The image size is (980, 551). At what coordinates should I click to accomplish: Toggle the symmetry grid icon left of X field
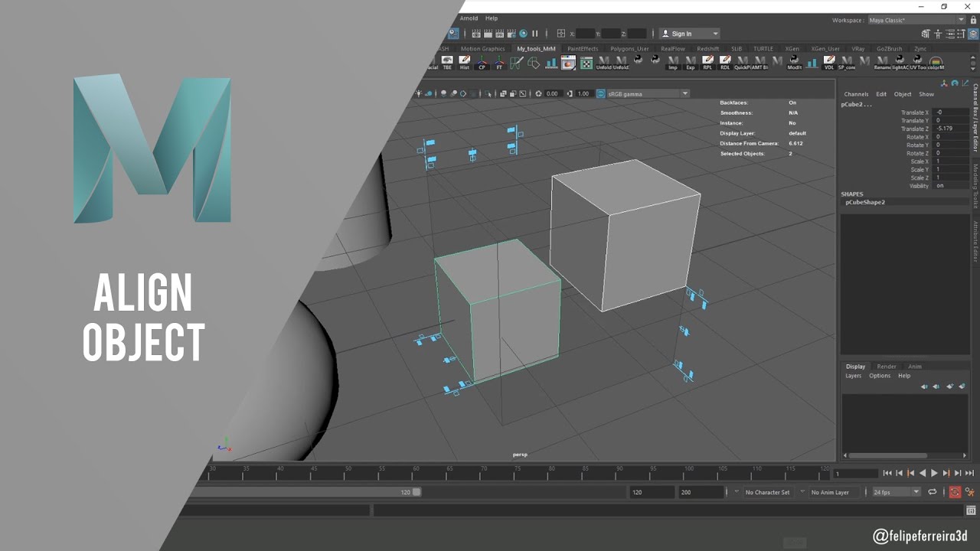[560, 34]
